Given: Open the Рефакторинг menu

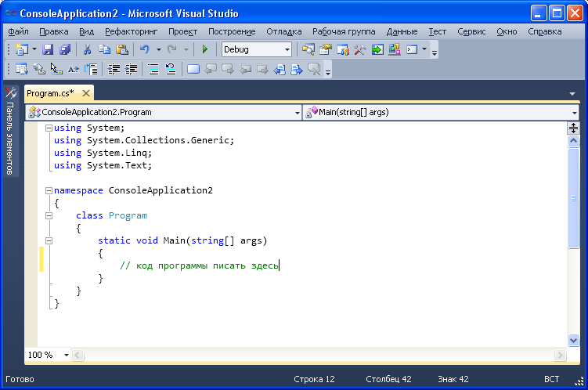Looking at the screenshot, I should [x=131, y=31].
